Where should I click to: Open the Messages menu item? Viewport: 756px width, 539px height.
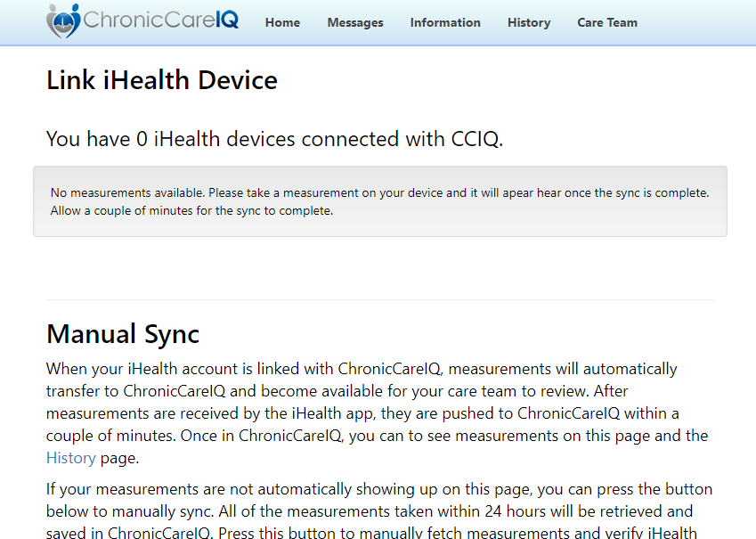coord(355,22)
